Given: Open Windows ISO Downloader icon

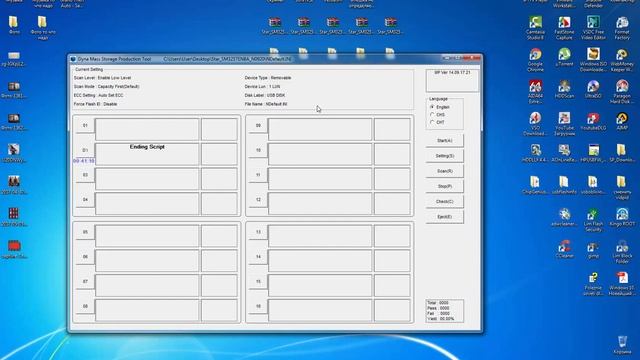Looking at the screenshot, I should (x=593, y=60).
